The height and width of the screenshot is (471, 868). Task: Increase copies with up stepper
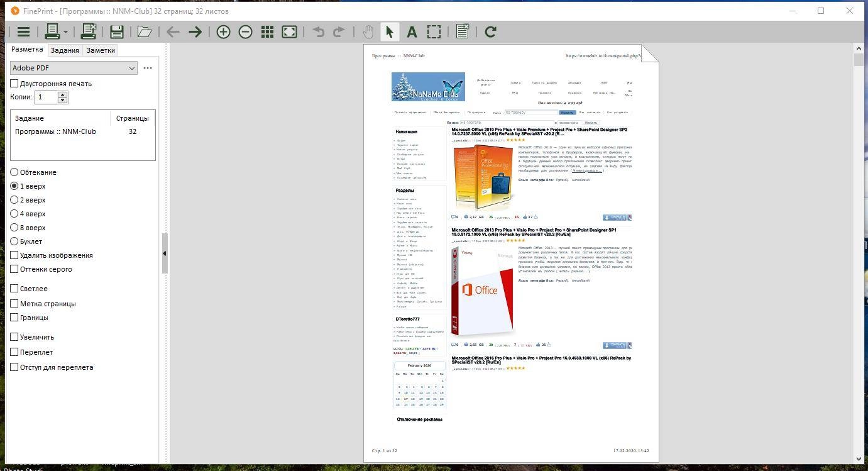[x=62, y=94]
